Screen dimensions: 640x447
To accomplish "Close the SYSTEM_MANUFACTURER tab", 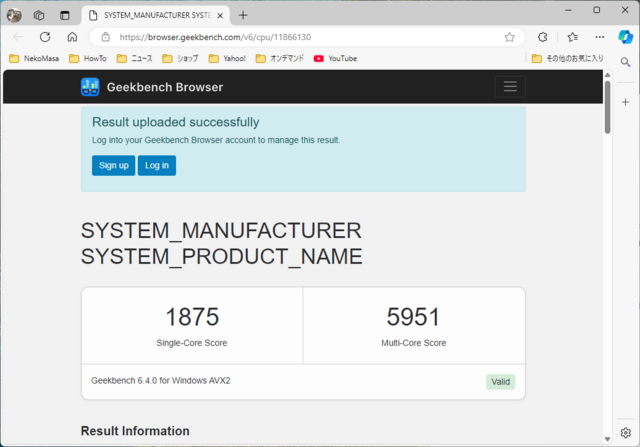I will coord(220,16).
